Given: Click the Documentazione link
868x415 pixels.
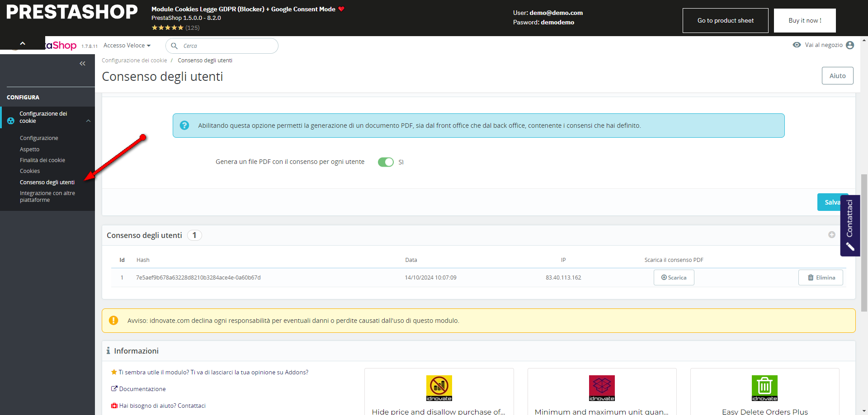Looking at the screenshot, I should (x=142, y=389).
